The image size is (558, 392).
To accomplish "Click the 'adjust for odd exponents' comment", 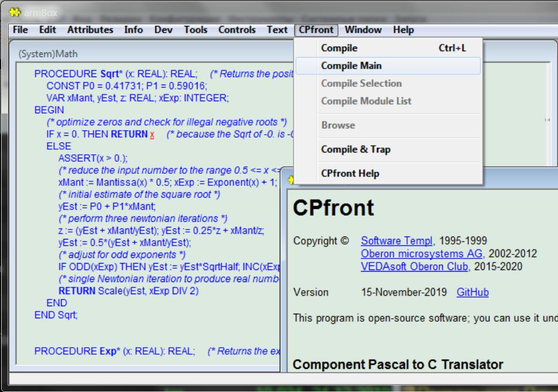I will [122, 254].
